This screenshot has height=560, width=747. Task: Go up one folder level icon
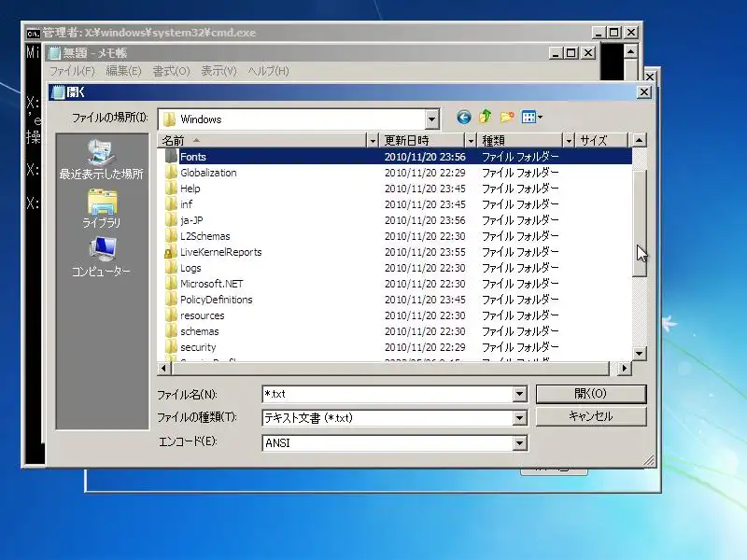point(485,117)
